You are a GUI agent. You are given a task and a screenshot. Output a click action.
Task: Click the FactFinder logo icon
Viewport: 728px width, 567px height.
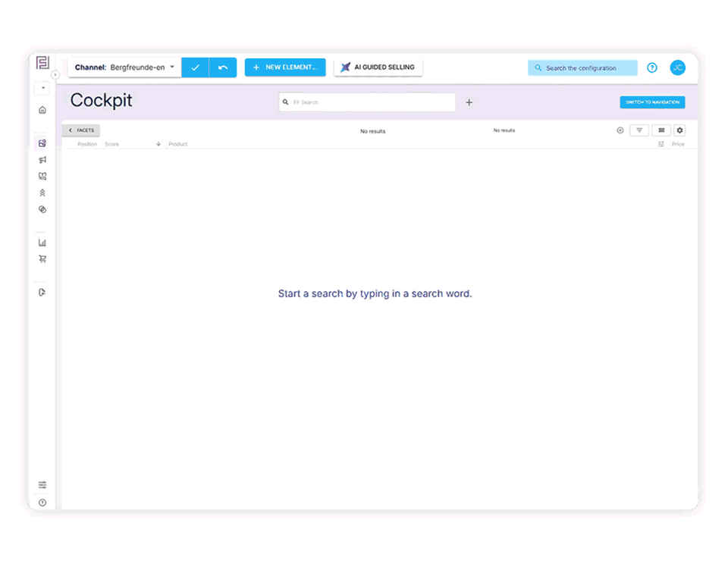(x=42, y=63)
